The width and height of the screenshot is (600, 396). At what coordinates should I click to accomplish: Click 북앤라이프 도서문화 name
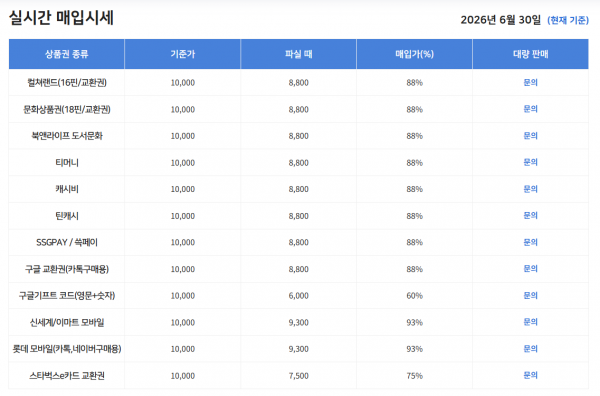67,136
